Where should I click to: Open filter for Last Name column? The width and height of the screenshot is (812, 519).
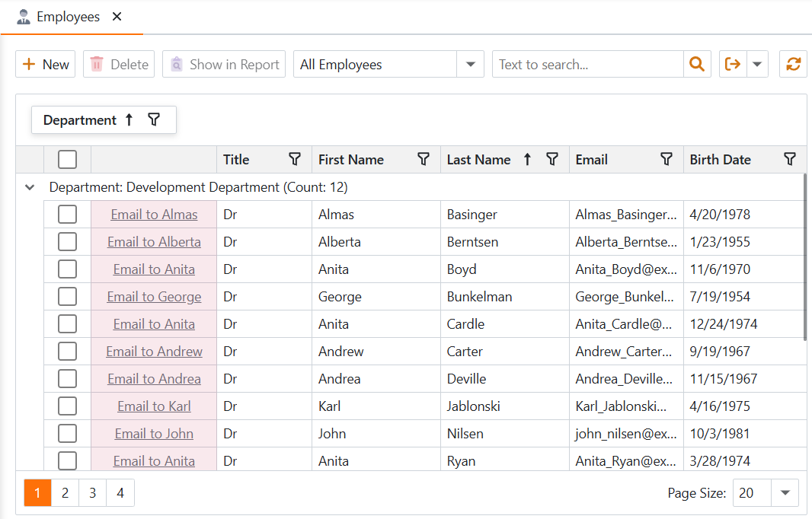pos(552,159)
